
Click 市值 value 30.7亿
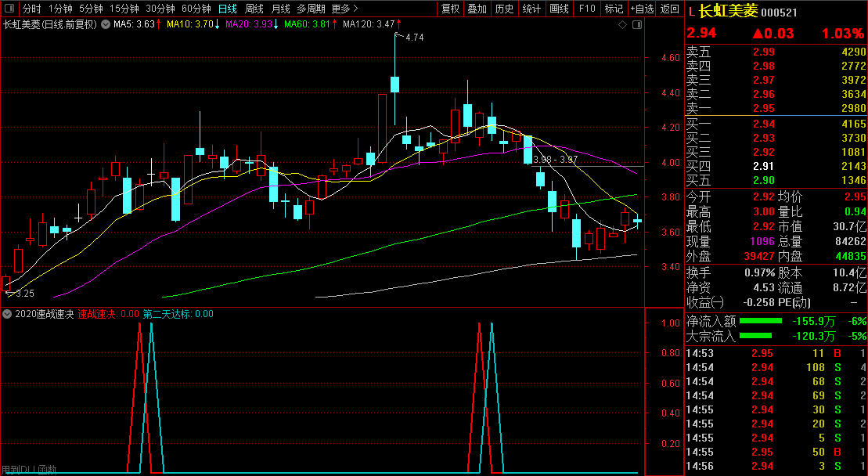tap(848, 227)
